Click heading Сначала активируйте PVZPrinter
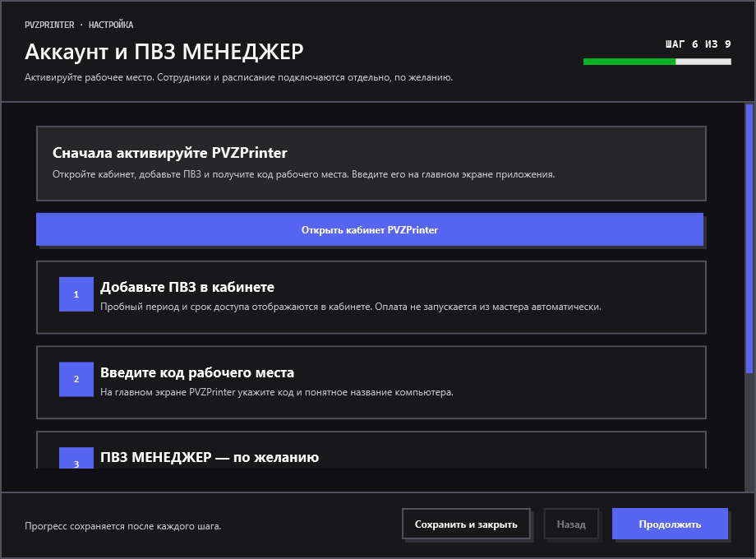756x559 pixels. (170, 153)
